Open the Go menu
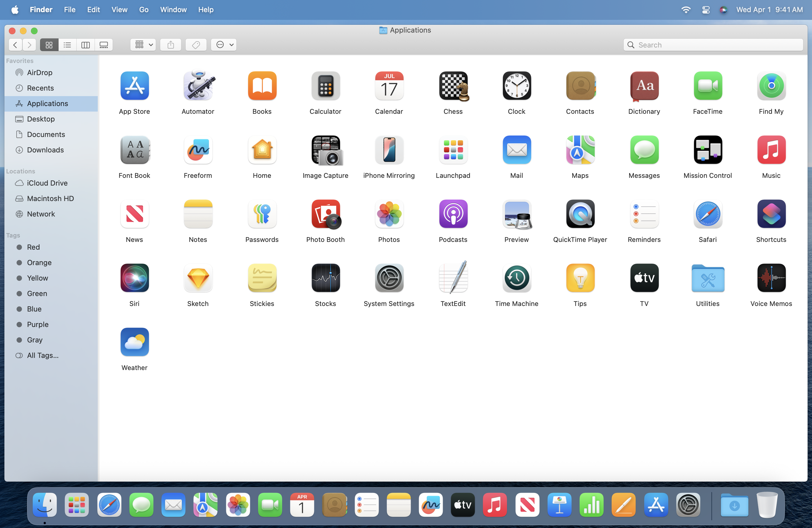Screen dimensions: 812x528 click(144, 10)
